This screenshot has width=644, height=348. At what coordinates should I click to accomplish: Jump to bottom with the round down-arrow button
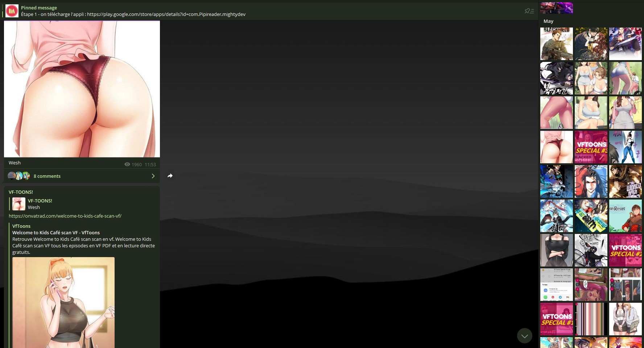pos(524,336)
